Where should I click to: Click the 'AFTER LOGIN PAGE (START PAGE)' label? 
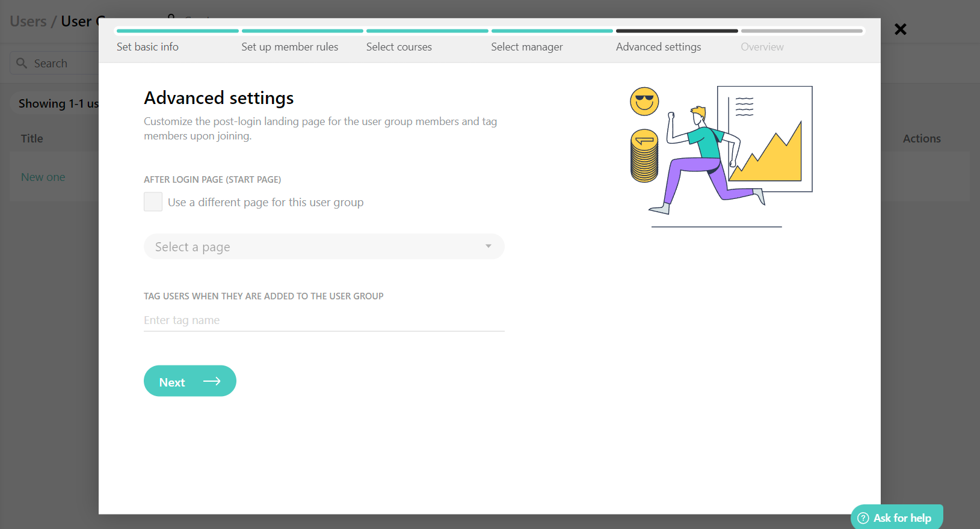click(212, 180)
